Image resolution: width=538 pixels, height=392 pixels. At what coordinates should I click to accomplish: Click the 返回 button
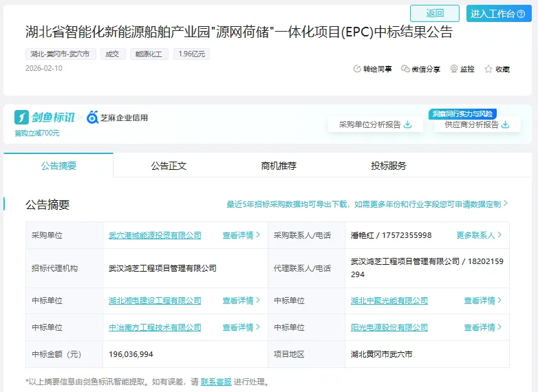tap(435, 13)
